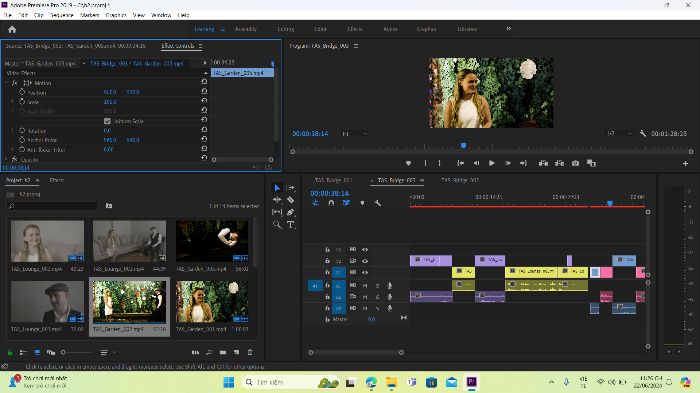Viewport: 700px width, 393px height.
Task: Switch Project panel to Freeform view
Action: click(51, 352)
